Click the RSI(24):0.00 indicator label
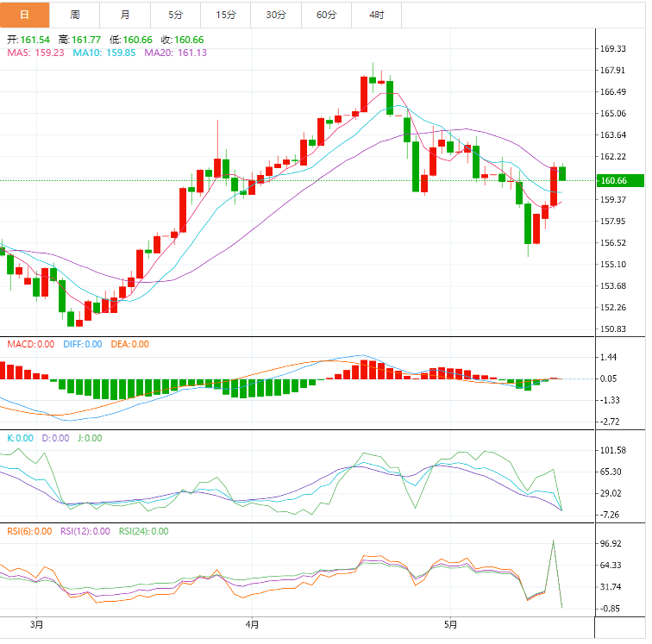 [143, 531]
